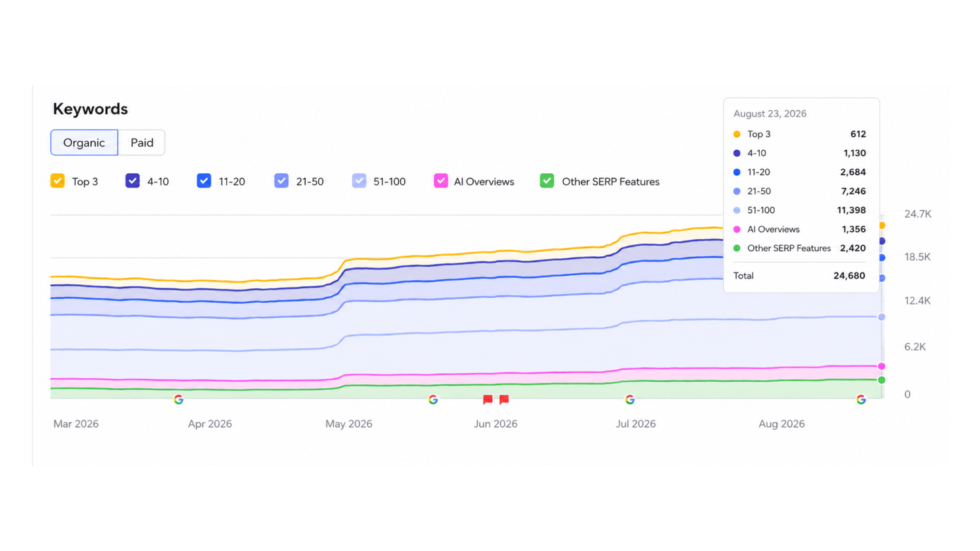Uncheck the Top 3 legend checkbox
Screen dimensions: 980x551
57,181
